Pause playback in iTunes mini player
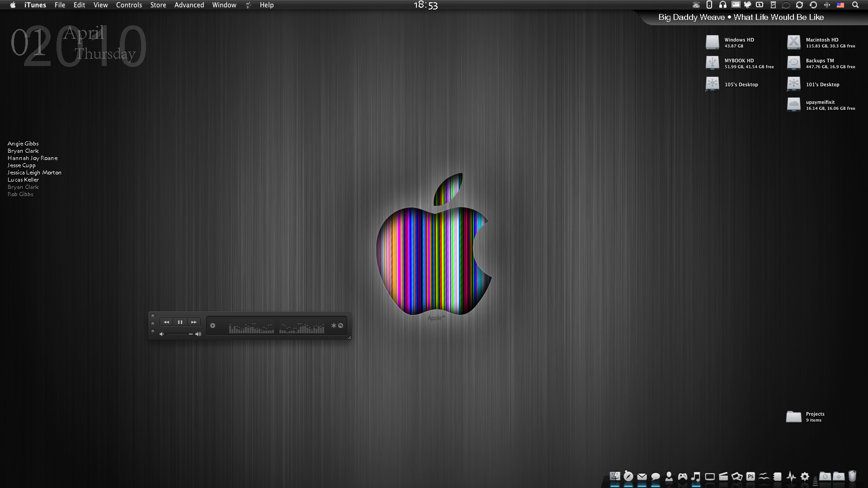The height and width of the screenshot is (488, 868). click(x=180, y=322)
